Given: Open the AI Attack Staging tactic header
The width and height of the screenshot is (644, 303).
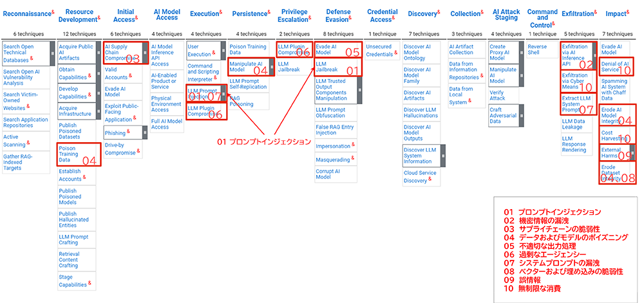Looking at the screenshot, I should [506, 15].
